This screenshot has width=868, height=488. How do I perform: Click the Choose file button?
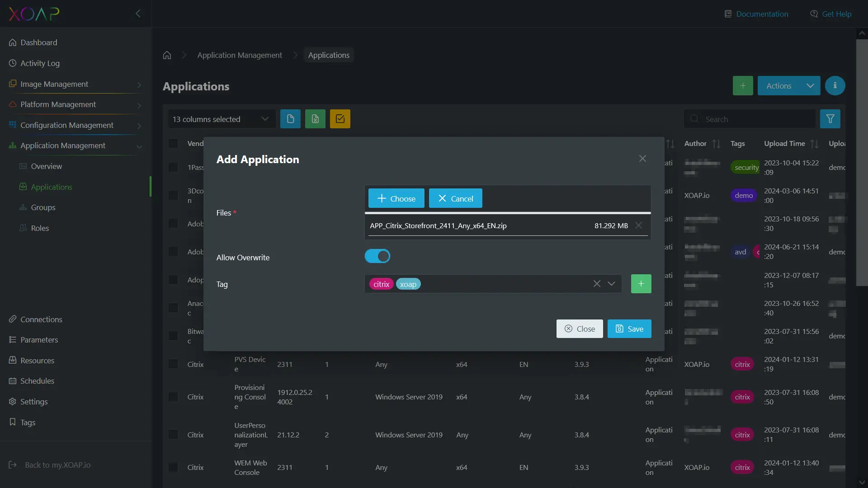[x=396, y=198]
